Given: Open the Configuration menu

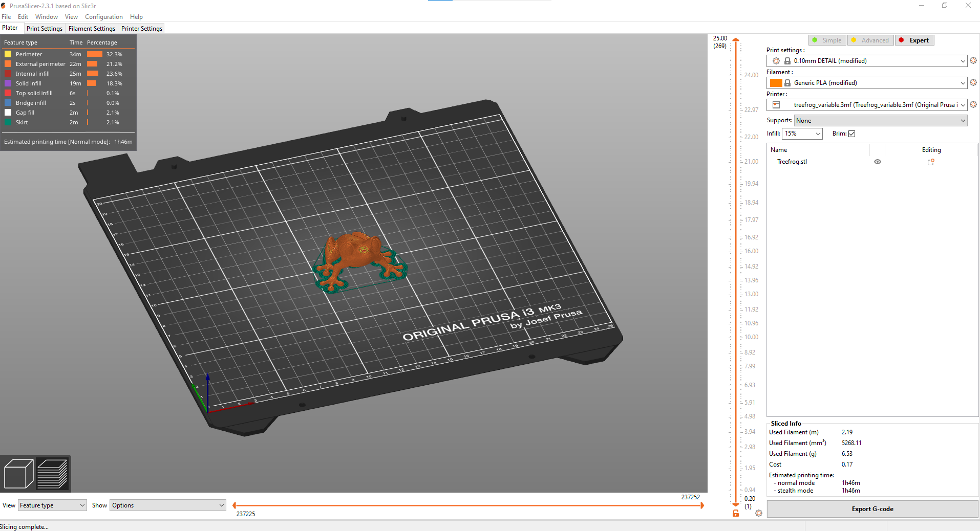Looking at the screenshot, I should [x=104, y=17].
